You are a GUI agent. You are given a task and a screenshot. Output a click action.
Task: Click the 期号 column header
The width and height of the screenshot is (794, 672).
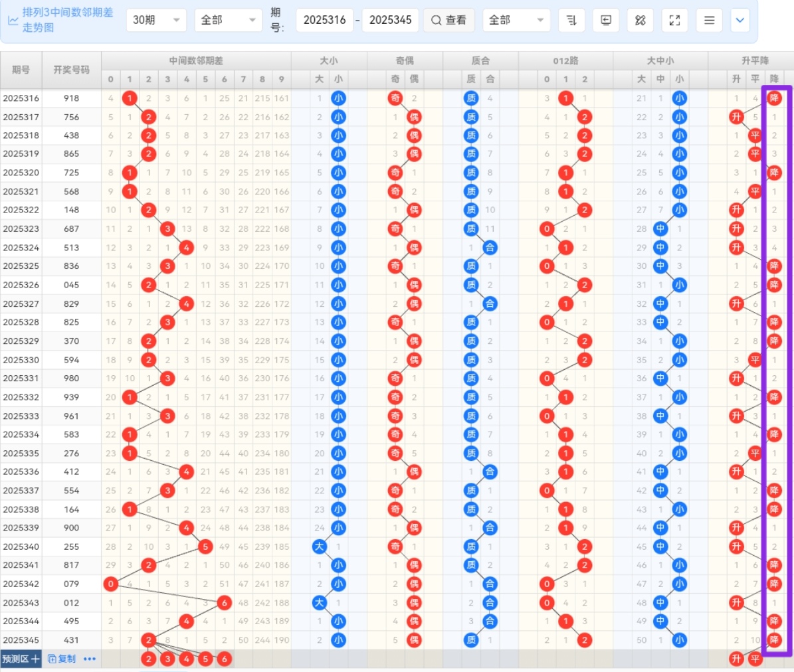21,70
